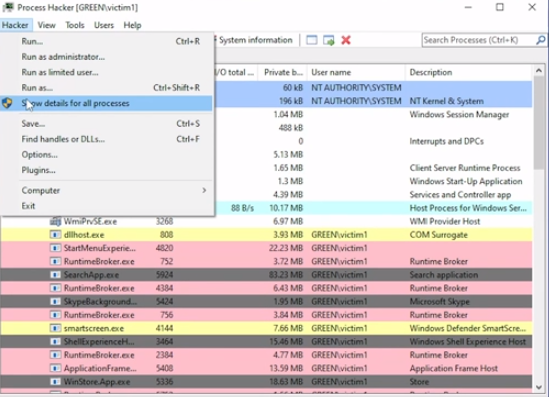Image resolution: width=549 pixels, height=397 pixels.
Task: Select RuntimeBroker.exe with PID 4384
Action: tap(266, 288)
